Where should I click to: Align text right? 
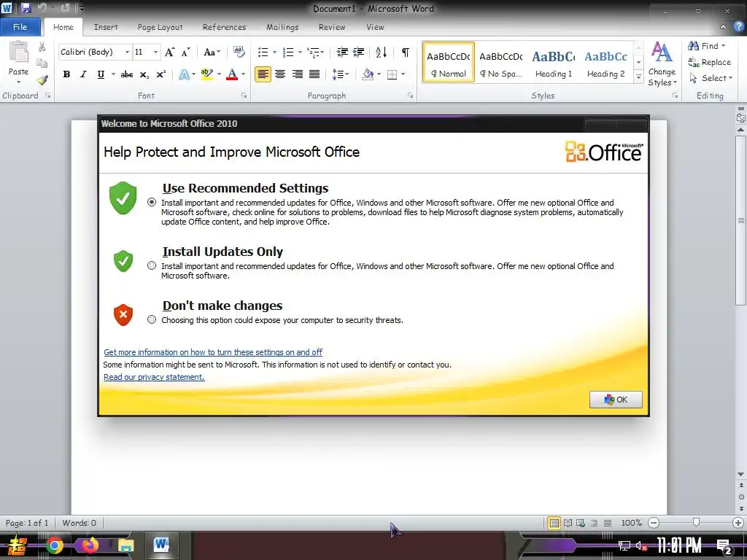pos(298,74)
